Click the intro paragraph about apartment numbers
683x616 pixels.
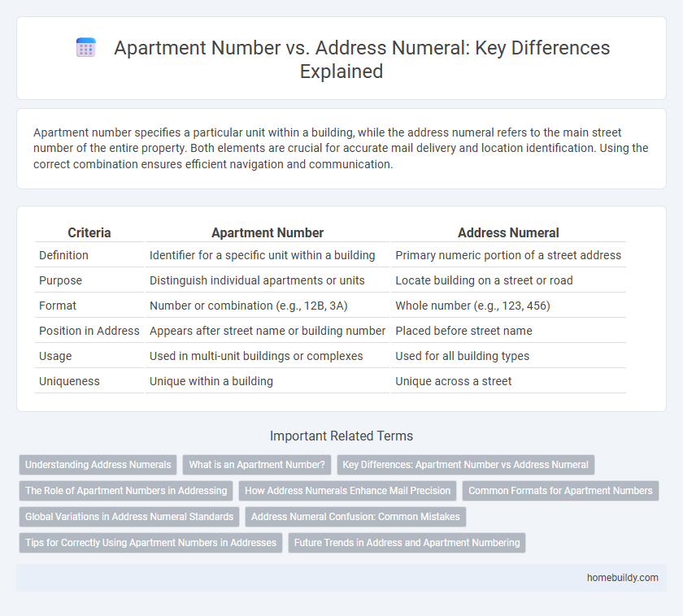[341, 148]
